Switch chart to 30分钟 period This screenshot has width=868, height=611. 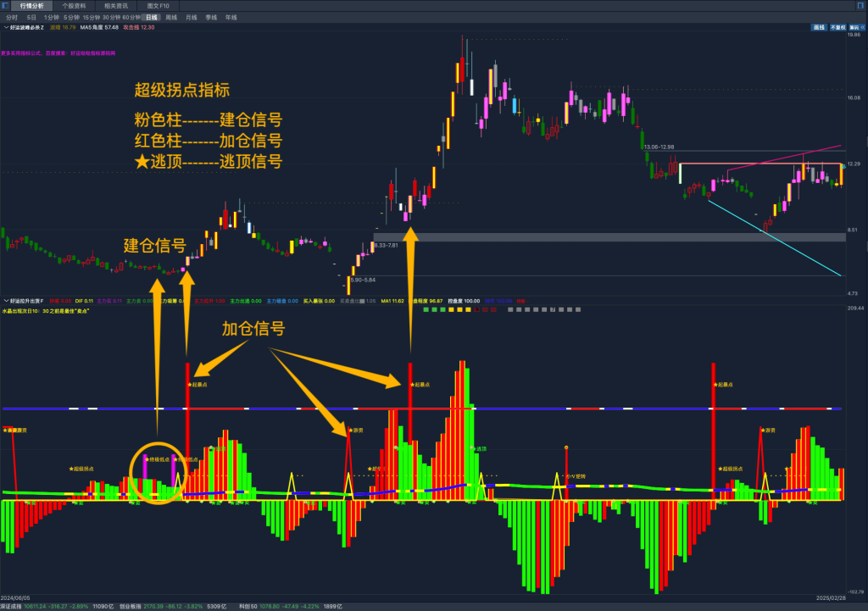[x=111, y=18]
